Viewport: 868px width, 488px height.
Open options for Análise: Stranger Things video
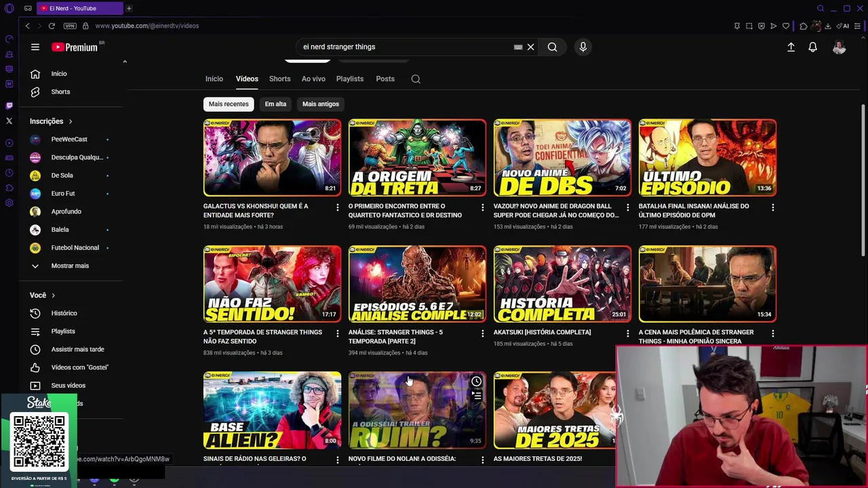(x=483, y=333)
